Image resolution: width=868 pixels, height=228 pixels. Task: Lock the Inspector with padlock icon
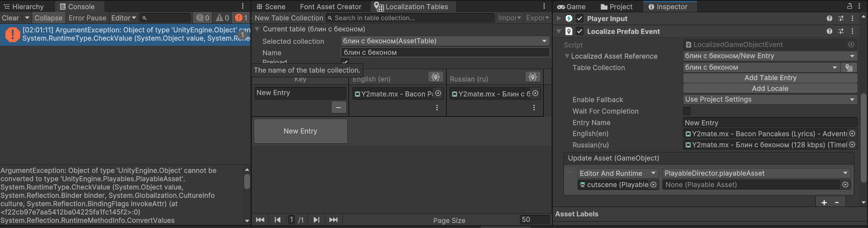(850, 6)
